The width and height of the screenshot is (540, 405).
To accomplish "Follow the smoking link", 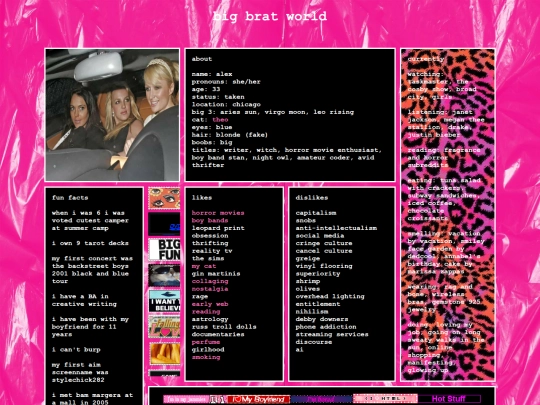I will point(206,357).
